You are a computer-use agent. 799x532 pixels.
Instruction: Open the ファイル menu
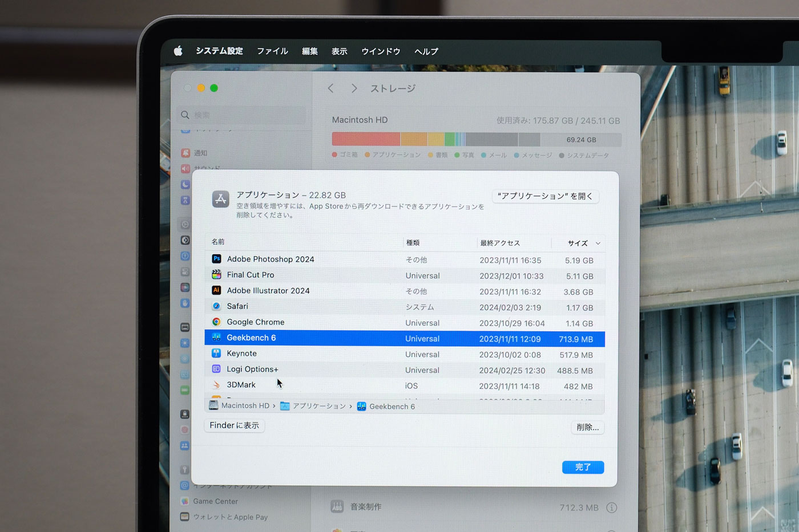[x=272, y=51]
